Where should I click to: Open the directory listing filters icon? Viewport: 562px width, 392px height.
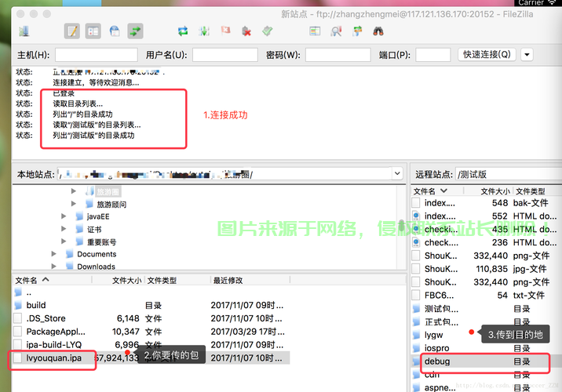point(315,31)
